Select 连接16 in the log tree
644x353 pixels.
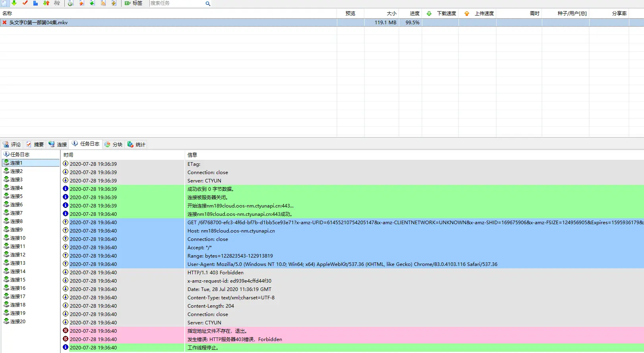(x=14, y=288)
